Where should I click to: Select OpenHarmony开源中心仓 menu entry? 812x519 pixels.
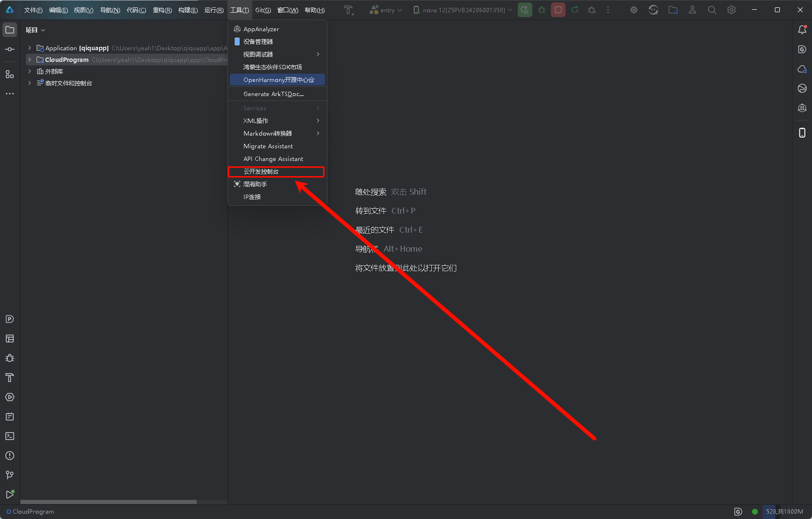[x=278, y=80]
